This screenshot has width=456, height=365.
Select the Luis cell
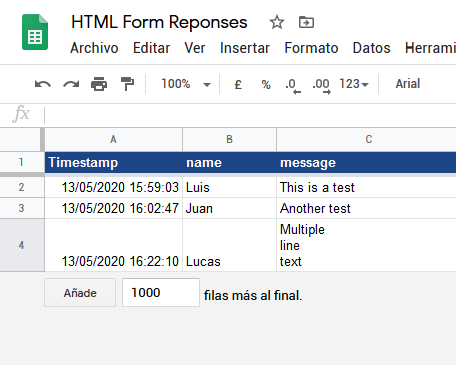click(x=229, y=187)
